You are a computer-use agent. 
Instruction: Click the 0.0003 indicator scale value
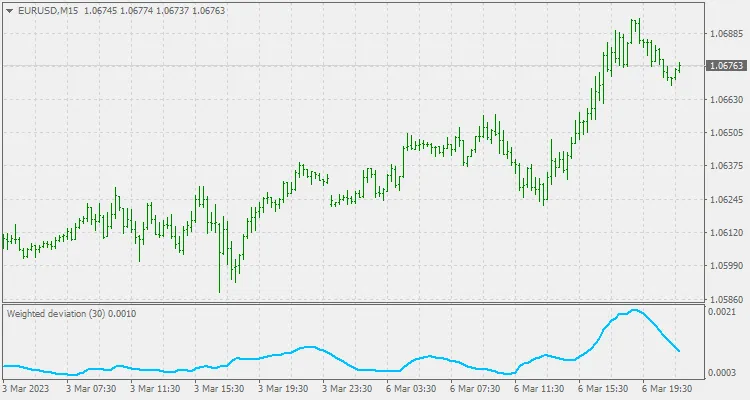720,372
